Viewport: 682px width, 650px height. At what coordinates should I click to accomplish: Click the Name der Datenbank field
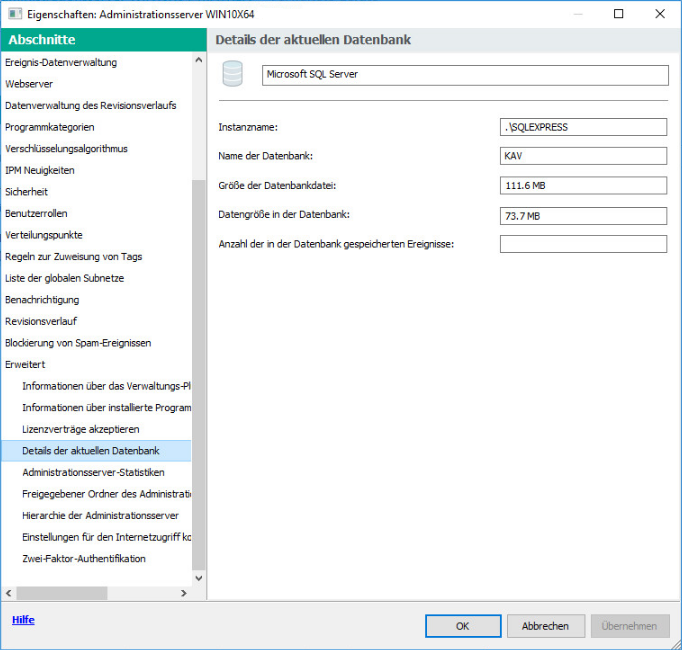(583, 156)
